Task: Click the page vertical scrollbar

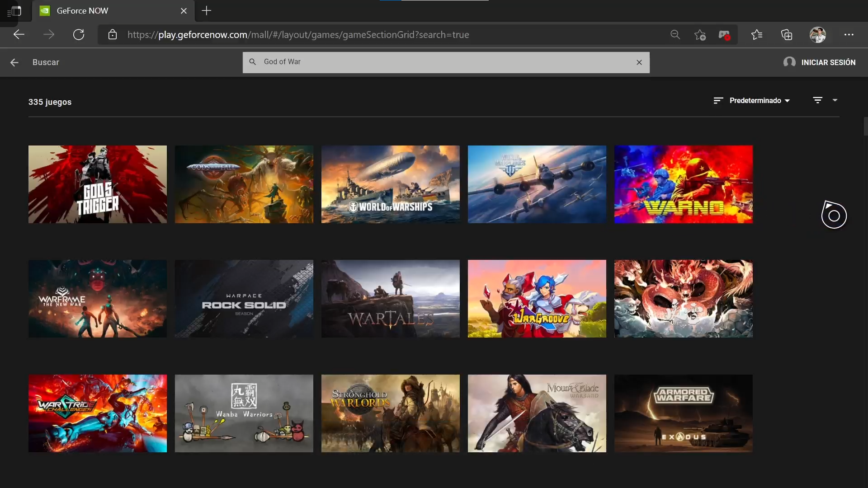Action: 865,127
